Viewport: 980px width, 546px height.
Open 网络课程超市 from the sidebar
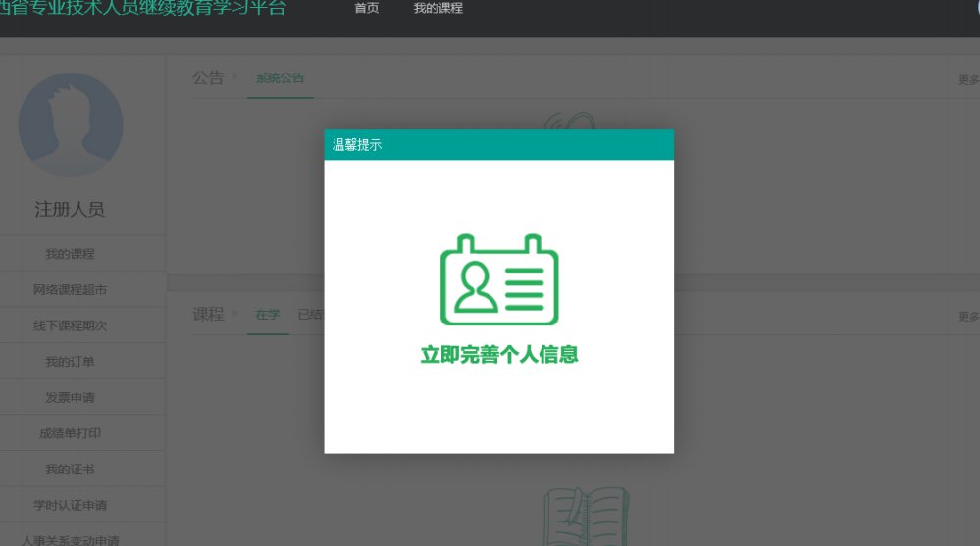click(x=70, y=290)
